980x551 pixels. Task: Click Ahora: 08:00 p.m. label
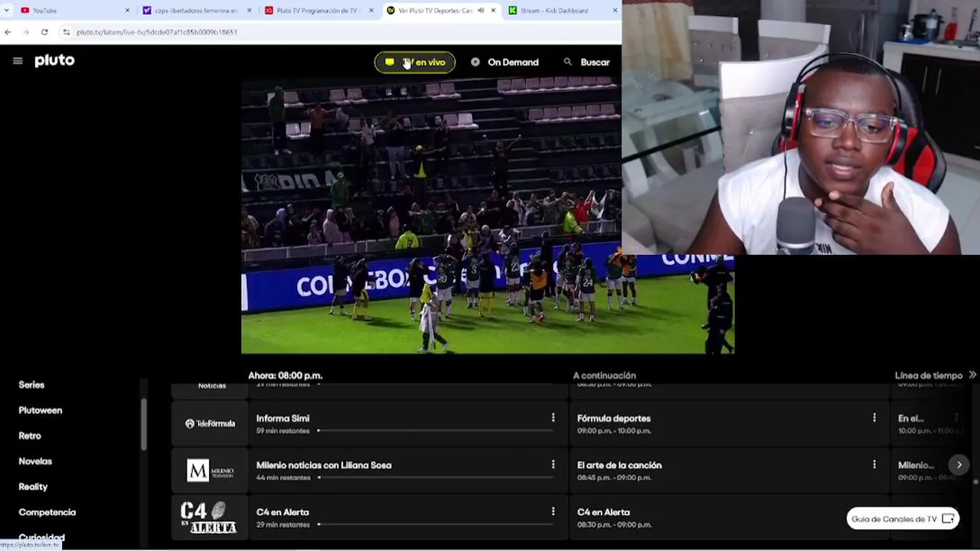[x=285, y=376]
